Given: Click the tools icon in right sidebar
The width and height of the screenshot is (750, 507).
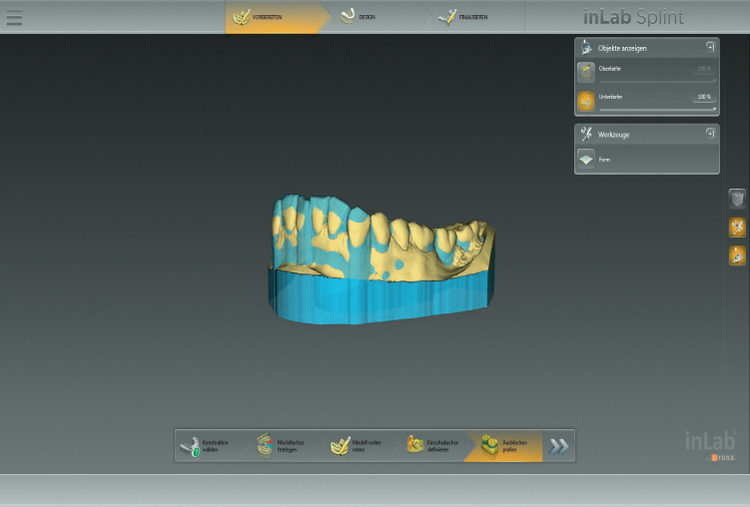Looking at the screenshot, I should (x=737, y=228).
